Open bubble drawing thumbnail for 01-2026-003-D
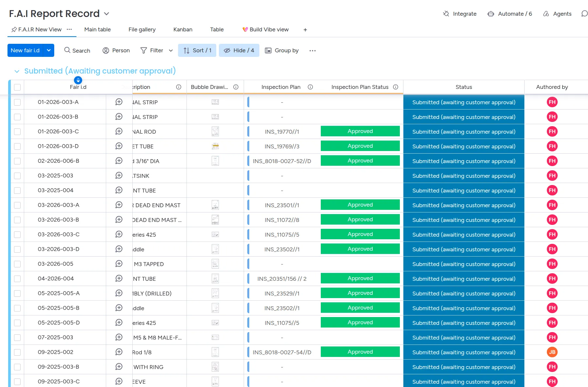Viewport: 588px width, 387px height. pyautogui.click(x=215, y=146)
